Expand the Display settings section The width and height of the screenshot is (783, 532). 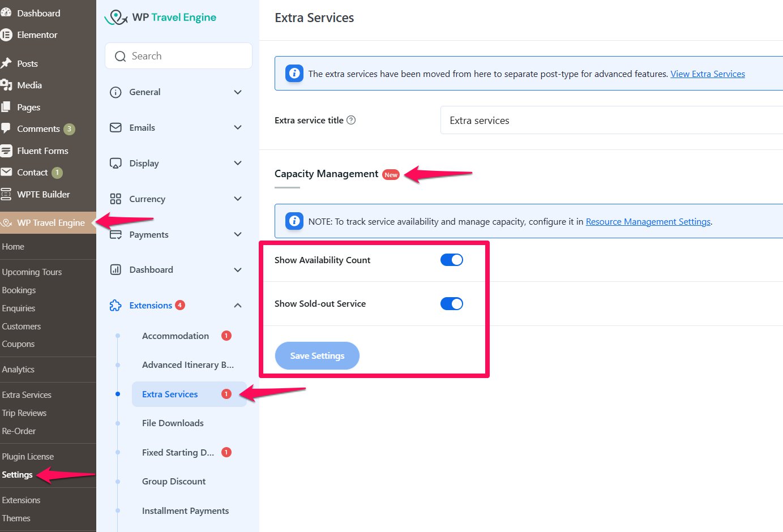click(x=238, y=164)
